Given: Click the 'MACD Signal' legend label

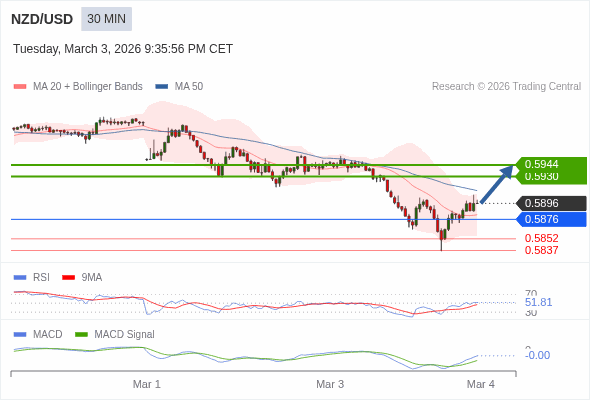Looking at the screenshot, I should click(x=125, y=335).
